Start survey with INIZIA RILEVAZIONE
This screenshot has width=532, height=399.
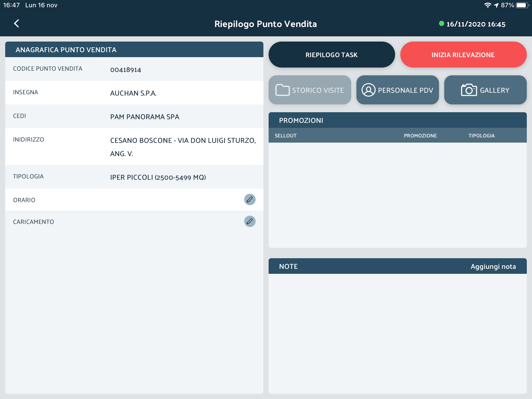point(463,55)
